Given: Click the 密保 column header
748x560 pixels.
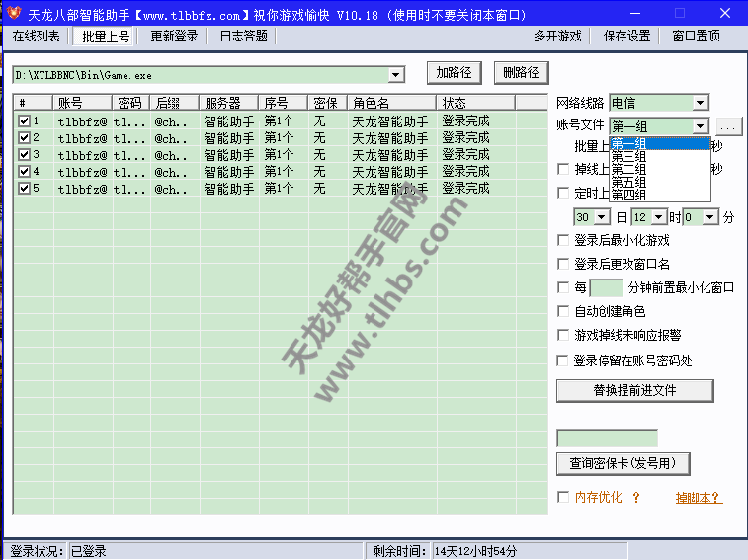Looking at the screenshot, I should tap(327, 103).
